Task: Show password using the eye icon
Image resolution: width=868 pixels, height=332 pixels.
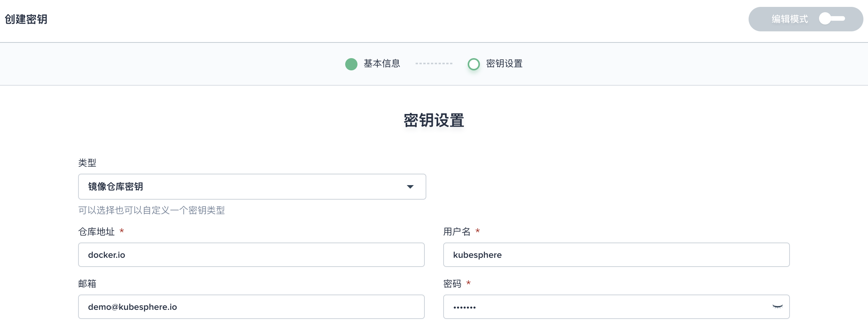Action: [x=777, y=307]
